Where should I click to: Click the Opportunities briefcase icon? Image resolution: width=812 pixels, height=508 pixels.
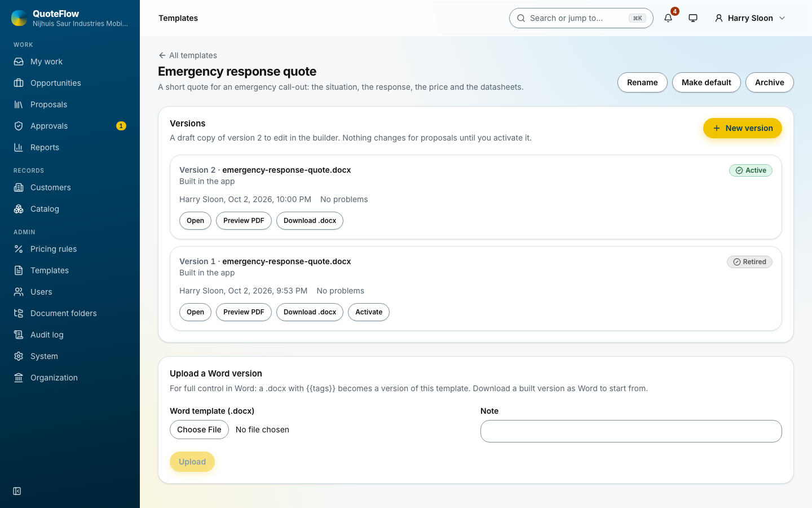coord(19,83)
